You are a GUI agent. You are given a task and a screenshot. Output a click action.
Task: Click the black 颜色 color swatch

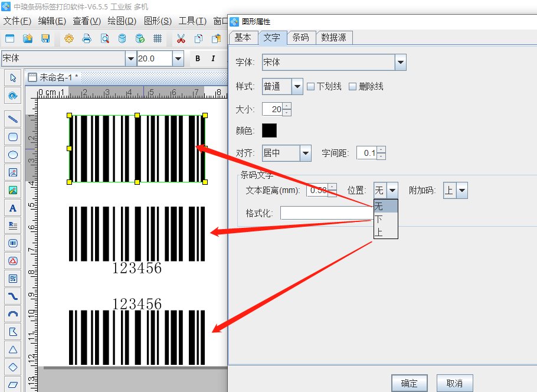pos(269,131)
